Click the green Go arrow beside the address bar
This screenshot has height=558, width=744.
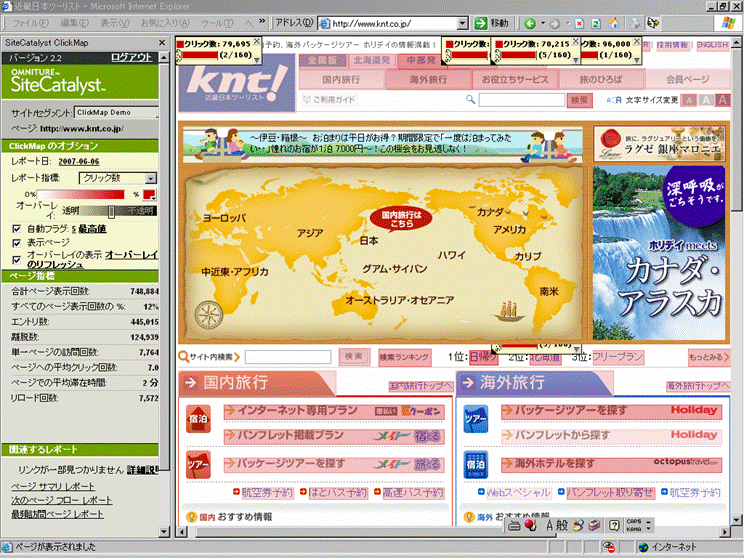pyautogui.click(x=482, y=22)
